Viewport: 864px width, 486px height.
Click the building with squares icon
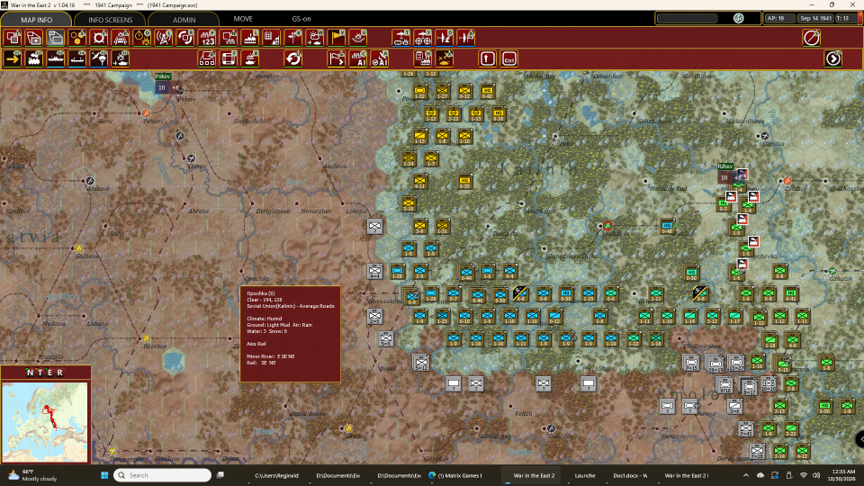(207, 58)
